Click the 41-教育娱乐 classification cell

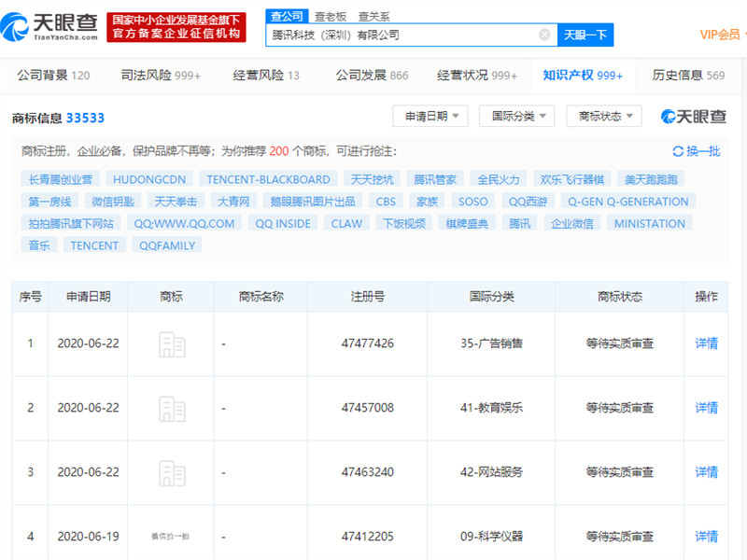pyautogui.click(x=492, y=408)
